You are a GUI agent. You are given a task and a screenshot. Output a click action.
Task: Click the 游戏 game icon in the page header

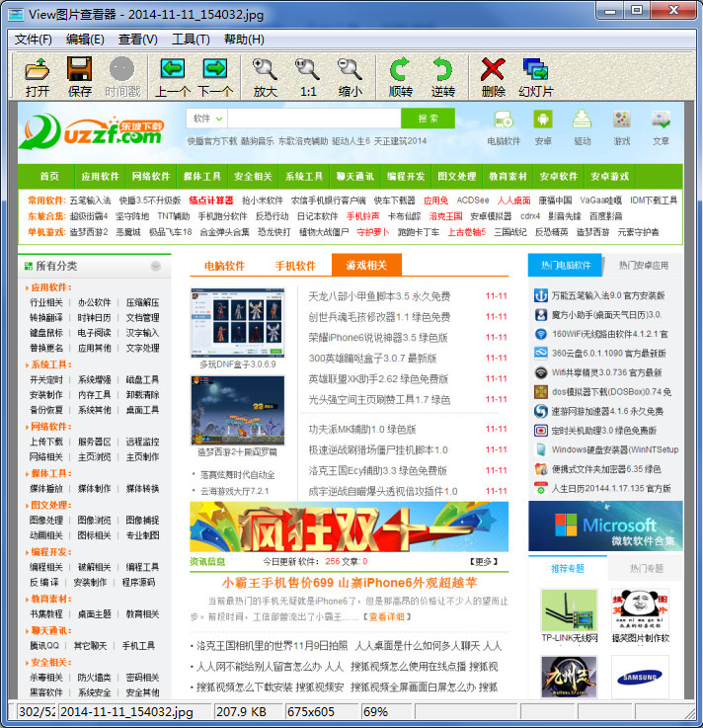[621, 120]
